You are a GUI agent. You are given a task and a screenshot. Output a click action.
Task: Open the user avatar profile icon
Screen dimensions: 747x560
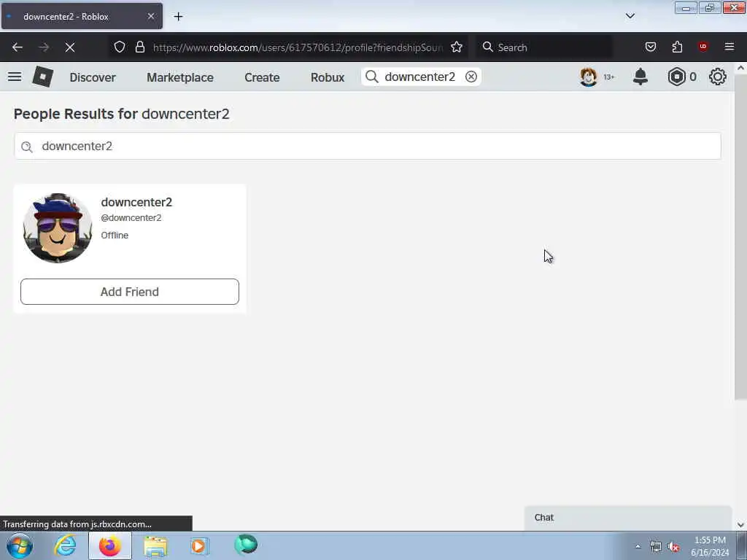(x=589, y=77)
